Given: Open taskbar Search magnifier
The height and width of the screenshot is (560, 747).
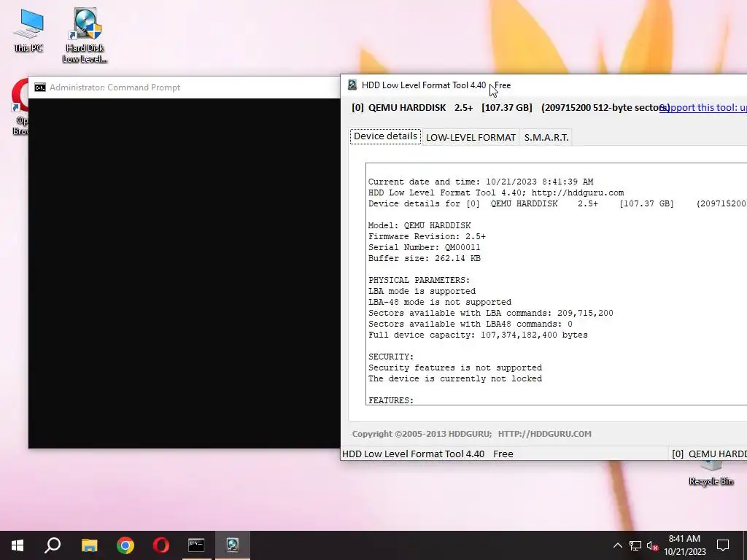Looking at the screenshot, I should coord(53,545).
